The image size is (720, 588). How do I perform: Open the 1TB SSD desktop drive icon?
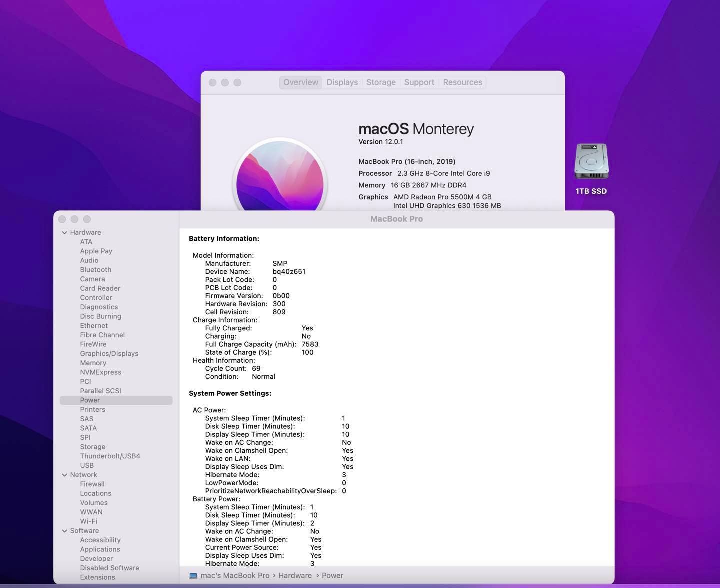pyautogui.click(x=591, y=161)
